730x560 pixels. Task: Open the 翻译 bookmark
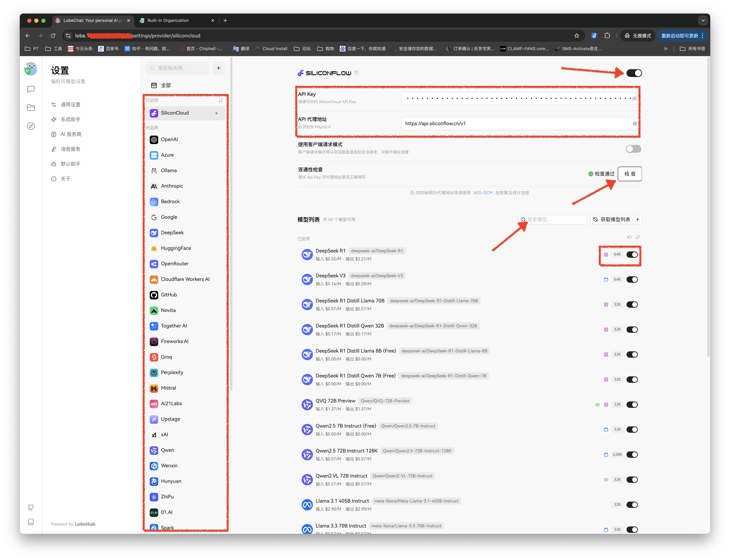tap(241, 49)
